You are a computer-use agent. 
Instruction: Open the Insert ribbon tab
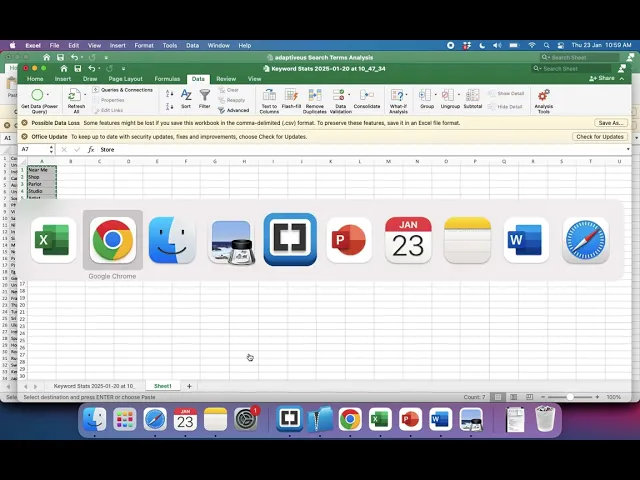click(x=63, y=79)
